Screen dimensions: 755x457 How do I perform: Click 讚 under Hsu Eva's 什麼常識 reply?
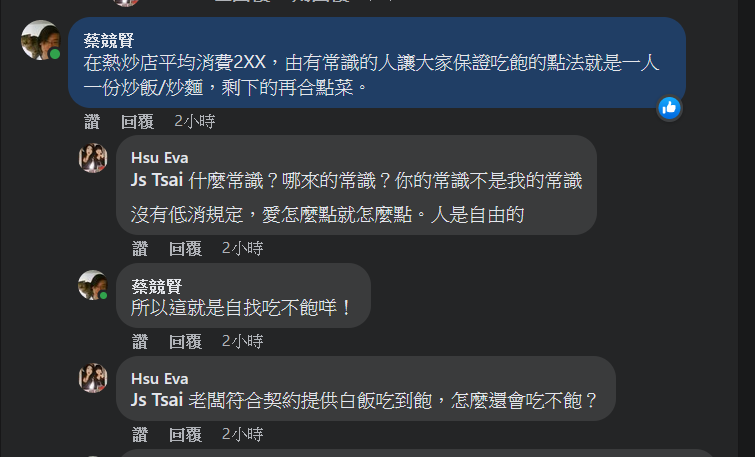(140, 248)
